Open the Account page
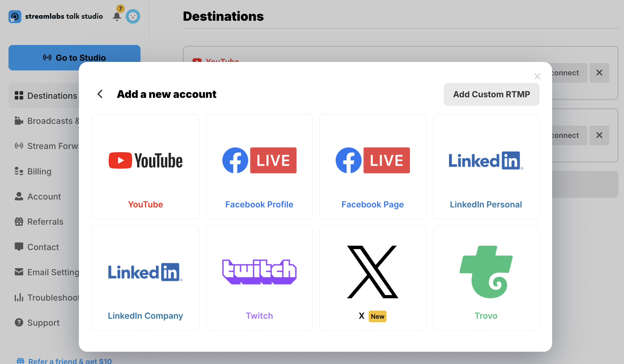 tap(44, 196)
